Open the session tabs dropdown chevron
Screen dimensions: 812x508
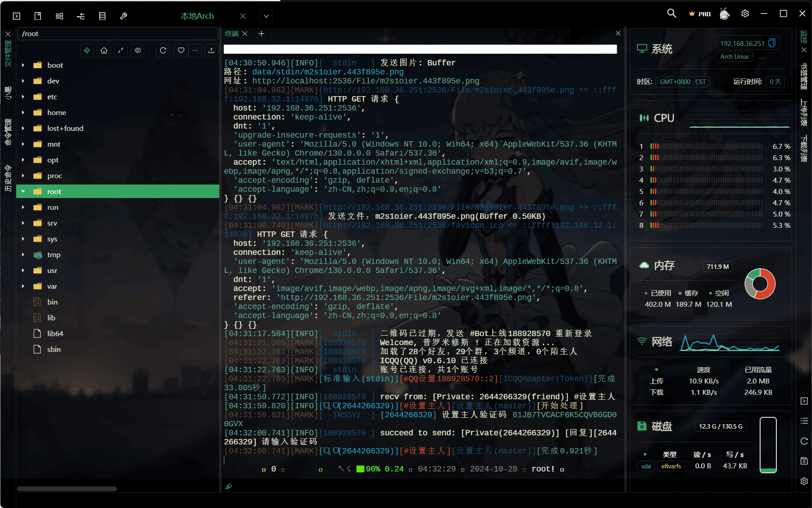[266, 16]
